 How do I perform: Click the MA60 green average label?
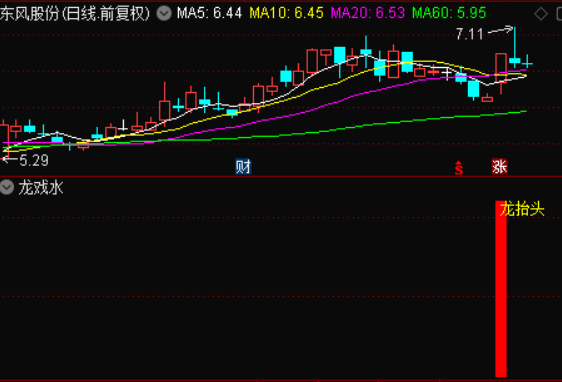pos(449,14)
